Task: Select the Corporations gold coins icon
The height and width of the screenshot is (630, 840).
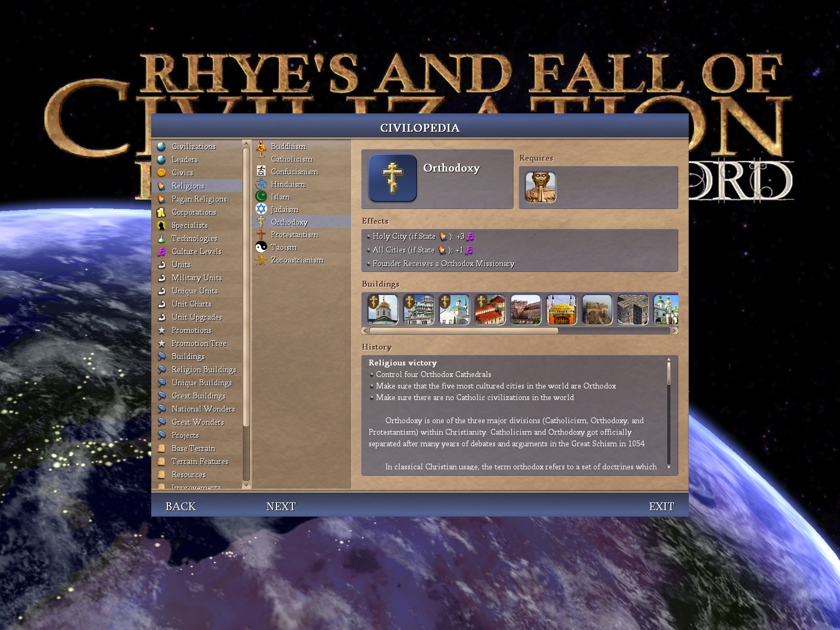Action: click(x=161, y=212)
